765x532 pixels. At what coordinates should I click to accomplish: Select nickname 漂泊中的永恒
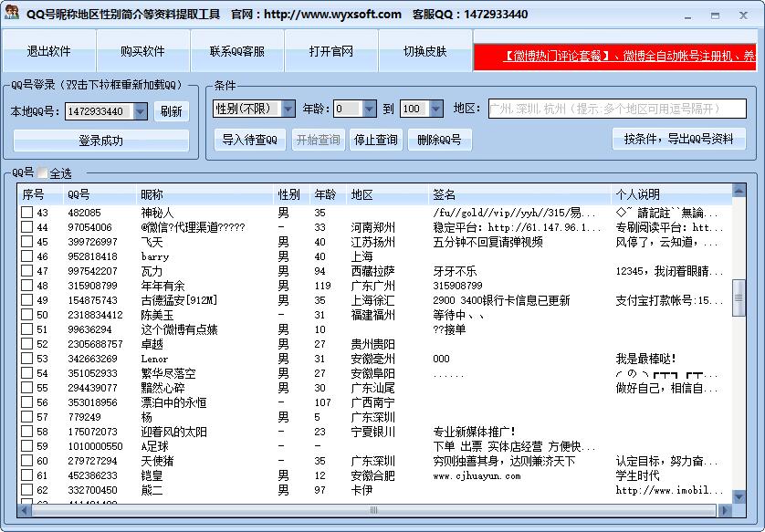click(x=173, y=402)
